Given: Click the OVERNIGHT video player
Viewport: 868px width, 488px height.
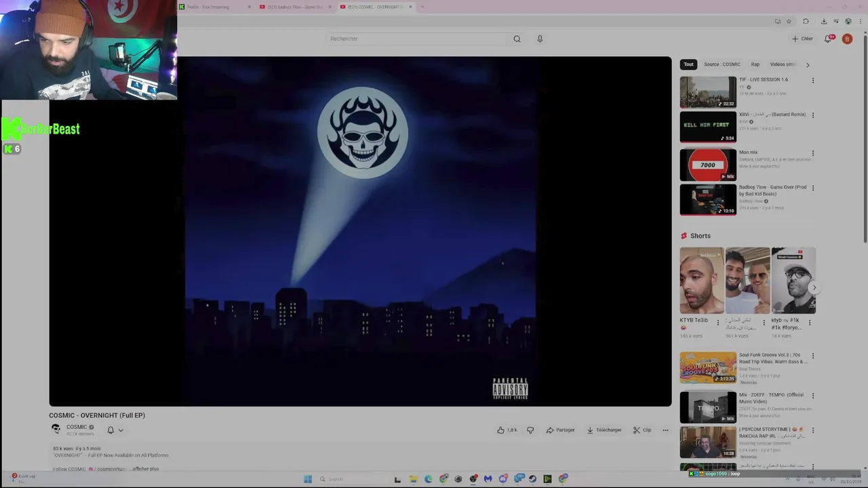Looking at the screenshot, I should pos(360,231).
